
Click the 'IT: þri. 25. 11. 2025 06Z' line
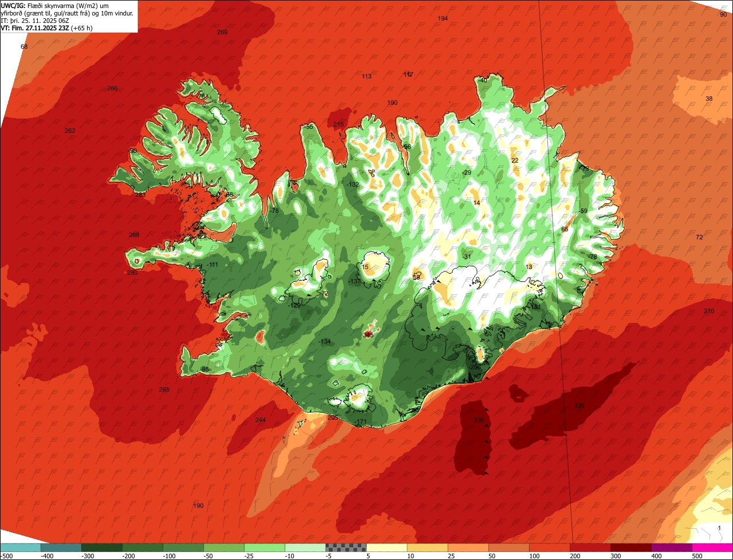(x=35, y=21)
